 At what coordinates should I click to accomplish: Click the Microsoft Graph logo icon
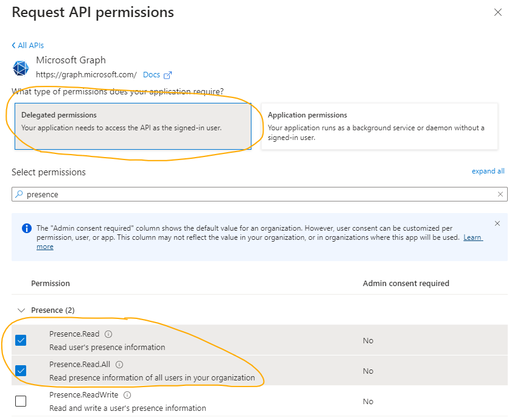pyautogui.click(x=21, y=68)
